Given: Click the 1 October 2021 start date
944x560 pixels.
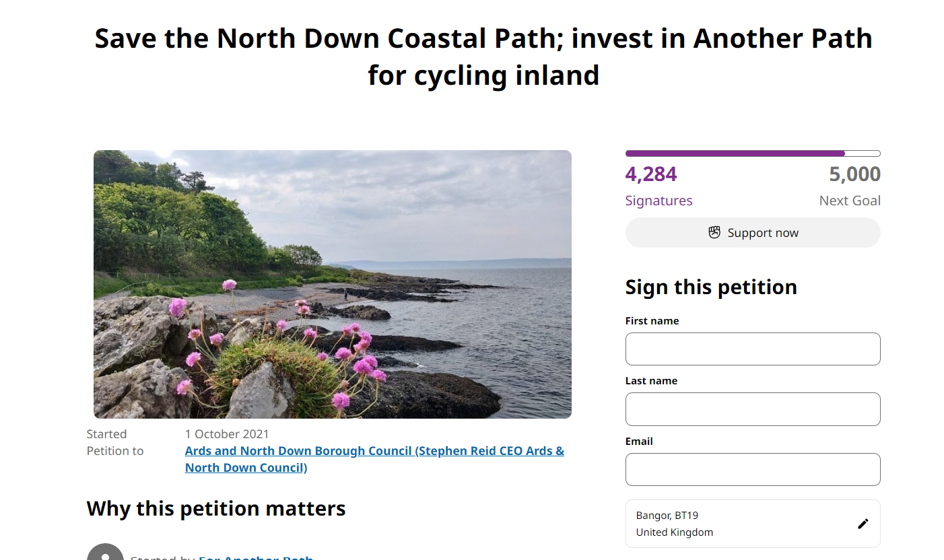Looking at the screenshot, I should coord(227,434).
